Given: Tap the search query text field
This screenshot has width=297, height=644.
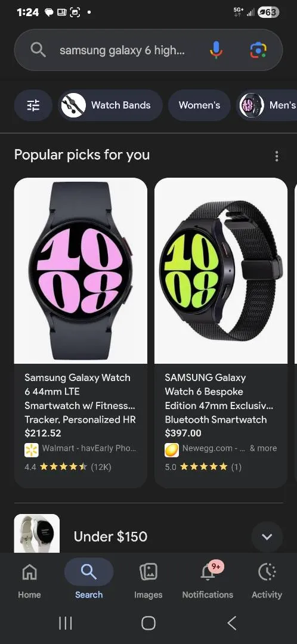Looking at the screenshot, I should 122,50.
